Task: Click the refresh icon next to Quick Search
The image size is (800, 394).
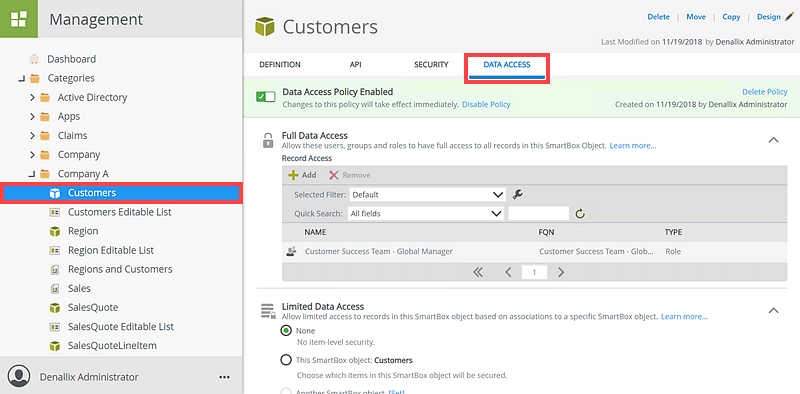Action: point(580,214)
